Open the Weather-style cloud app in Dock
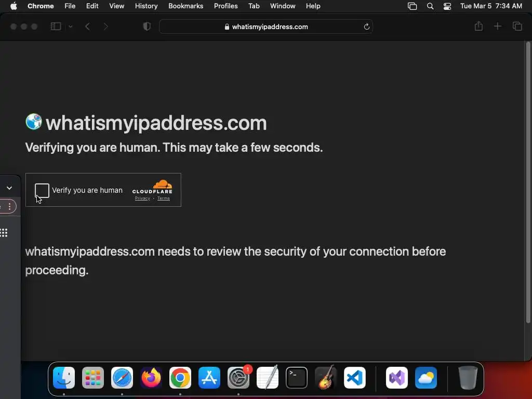 [426, 378]
